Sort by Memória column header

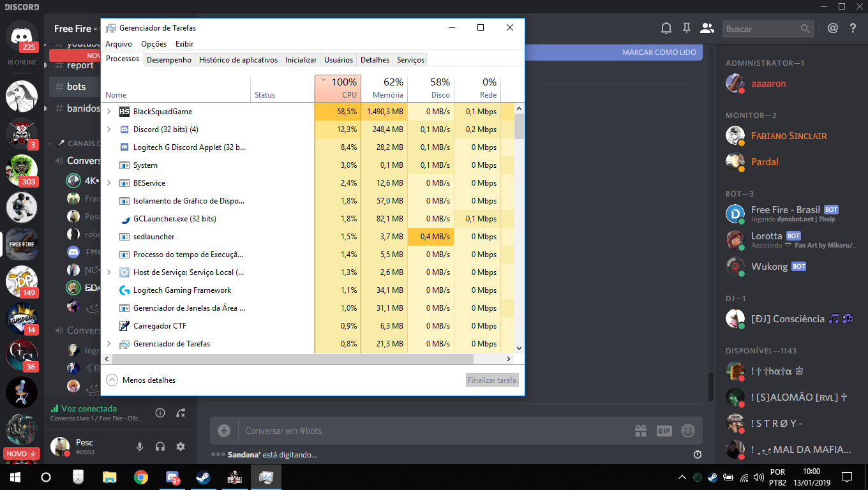coord(384,88)
